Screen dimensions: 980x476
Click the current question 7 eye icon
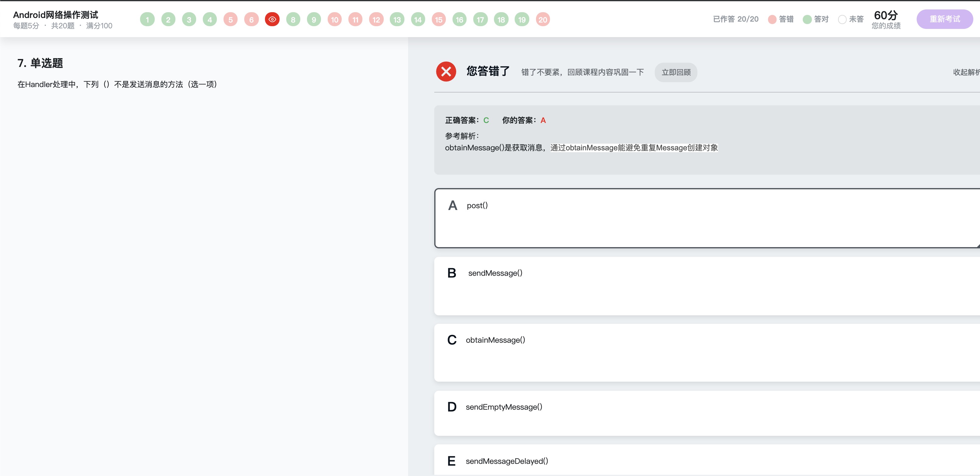point(272,19)
